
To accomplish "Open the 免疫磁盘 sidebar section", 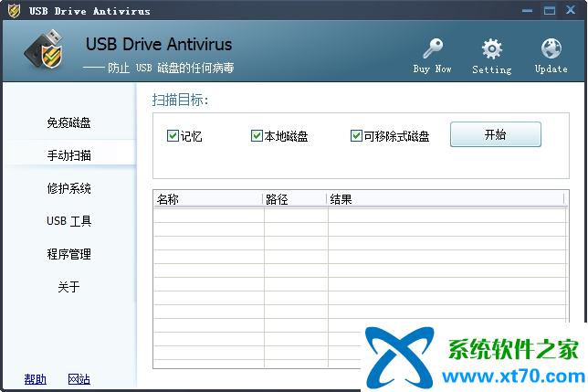I will (69, 122).
